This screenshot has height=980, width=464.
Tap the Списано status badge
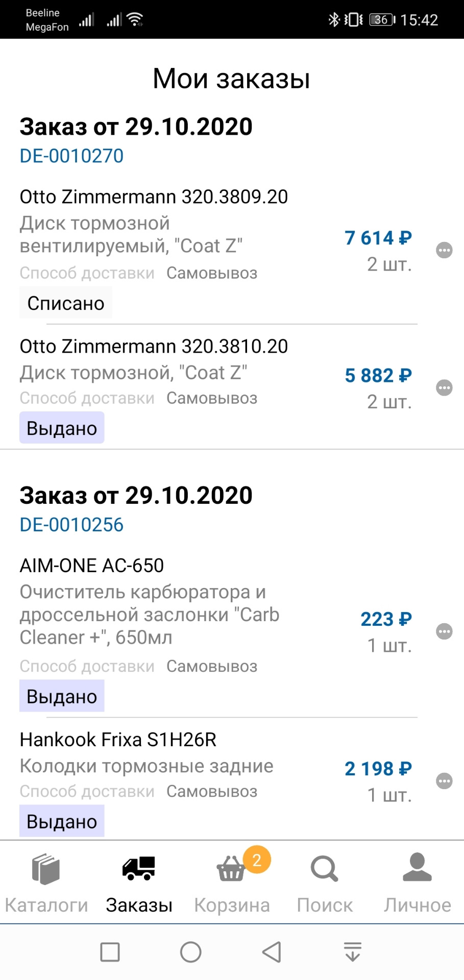coord(66,303)
